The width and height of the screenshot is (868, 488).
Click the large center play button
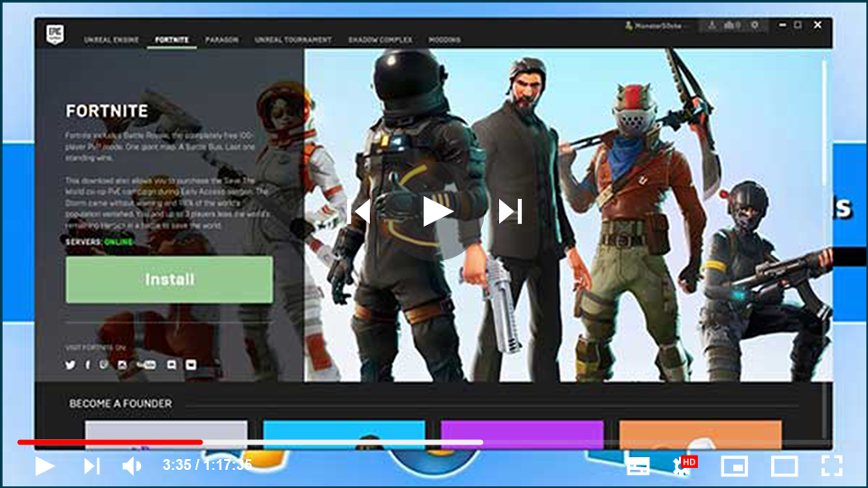click(x=438, y=211)
